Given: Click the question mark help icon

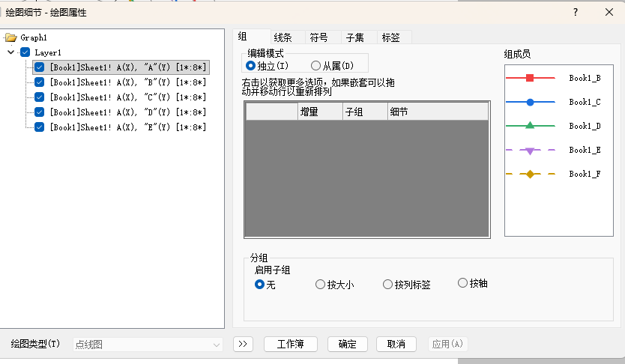Looking at the screenshot, I should [576, 12].
